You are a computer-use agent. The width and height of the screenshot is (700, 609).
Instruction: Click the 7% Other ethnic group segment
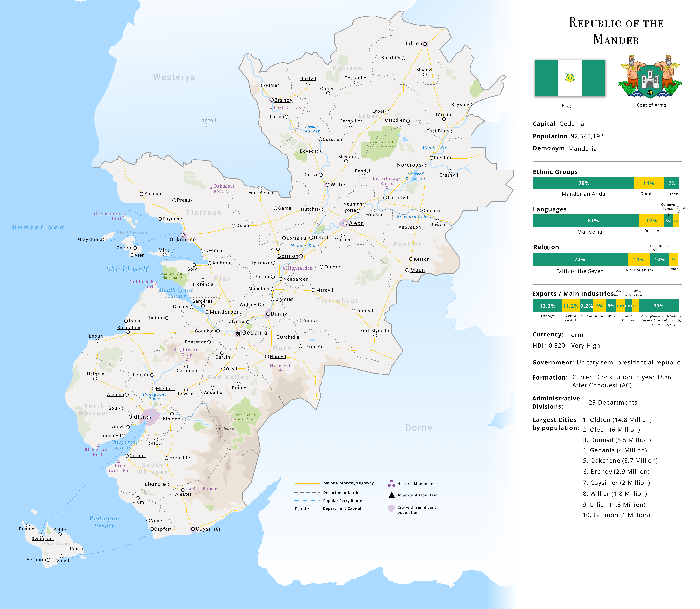tap(671, 183)
